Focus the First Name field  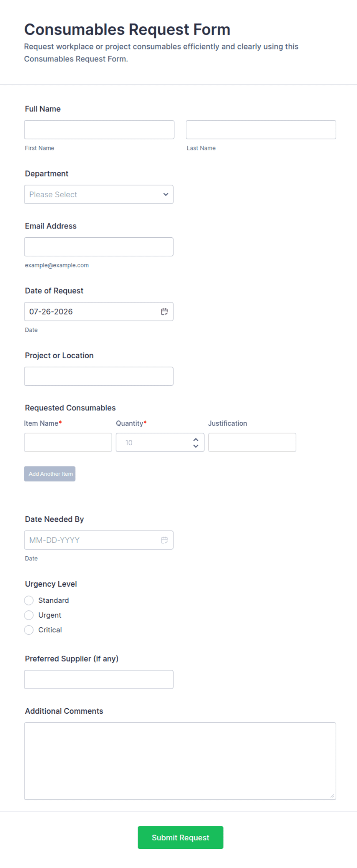click(99, 129)
